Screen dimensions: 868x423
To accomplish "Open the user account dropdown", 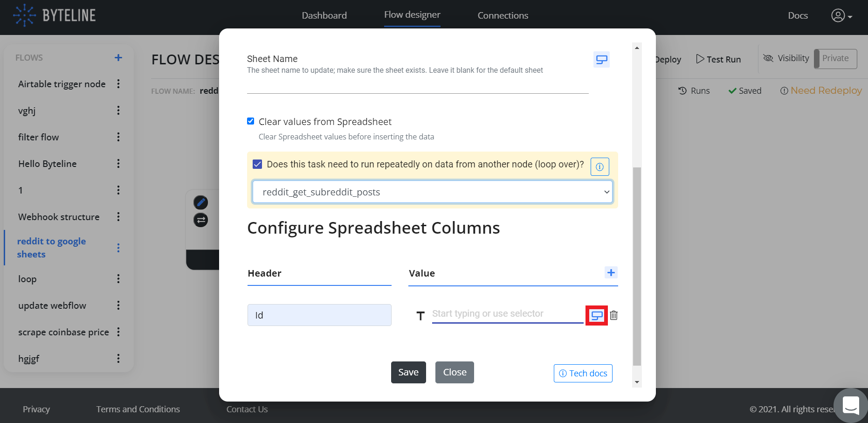I will point(841,16).
